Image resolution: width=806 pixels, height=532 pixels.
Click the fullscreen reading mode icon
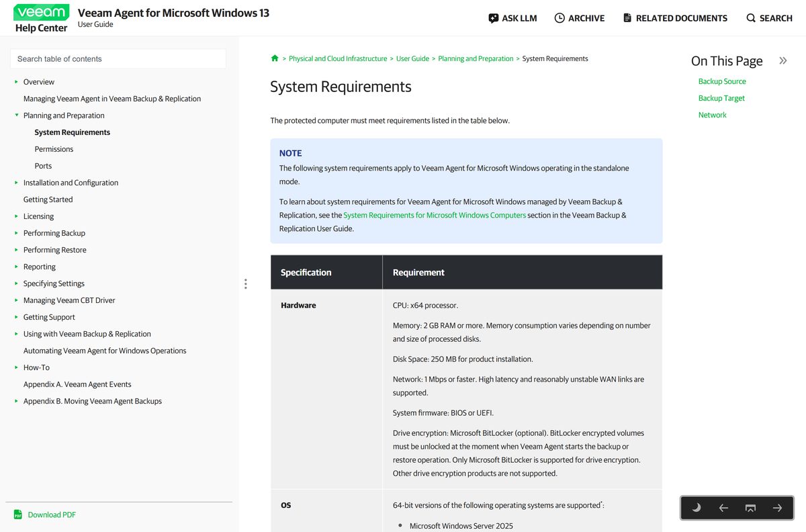pyautogui.click(x=750, y=508)
